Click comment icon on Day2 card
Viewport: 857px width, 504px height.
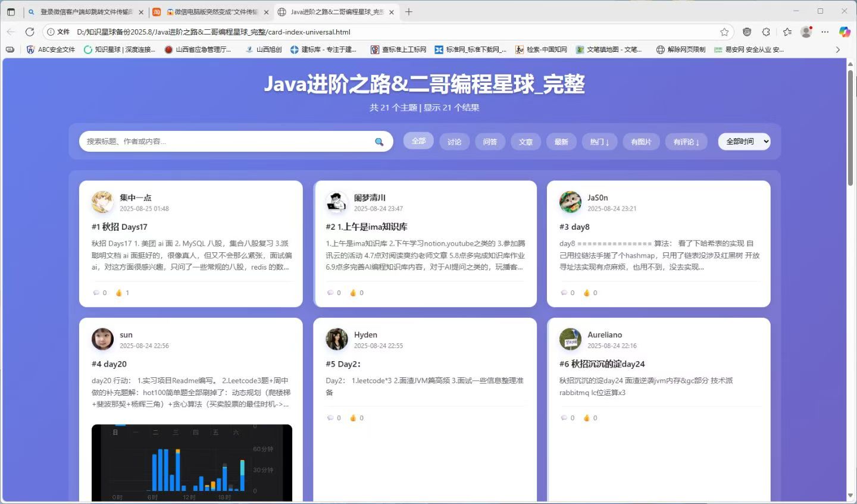[330, 418]
